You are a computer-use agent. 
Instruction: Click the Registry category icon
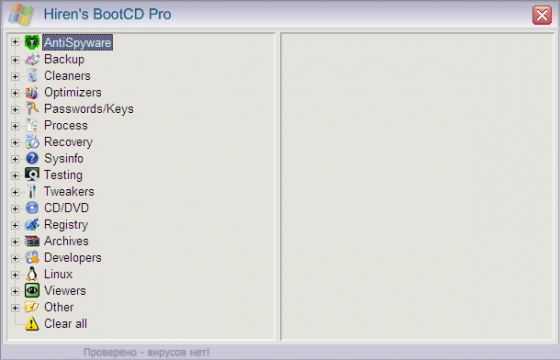pos(32,224)
